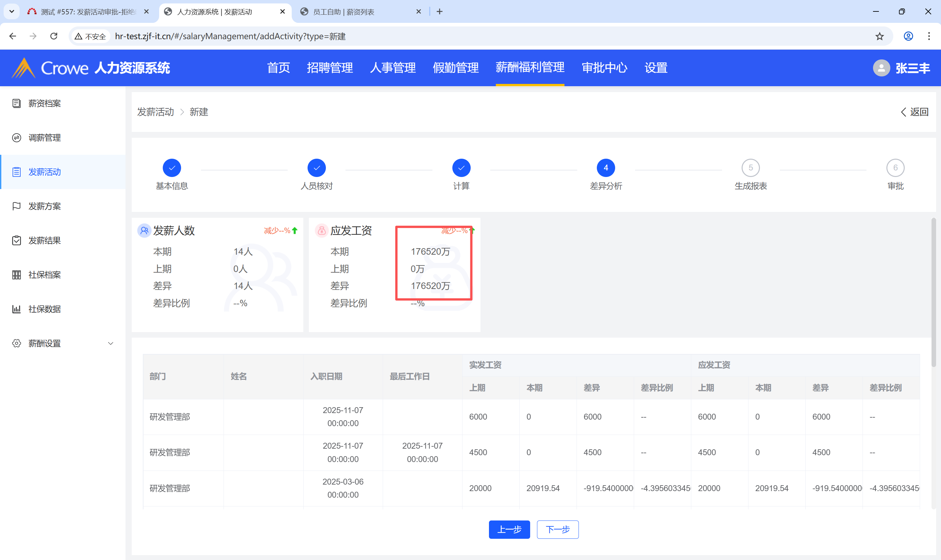Click the 发薪方案 flag icon

pyautogui.click(x=16, y=206)
